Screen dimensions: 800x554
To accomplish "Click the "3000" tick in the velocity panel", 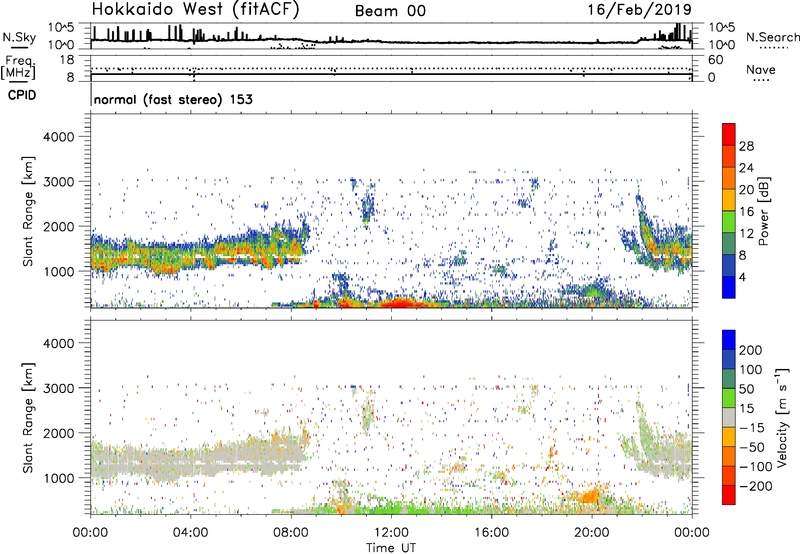I will tap(59, 388).
